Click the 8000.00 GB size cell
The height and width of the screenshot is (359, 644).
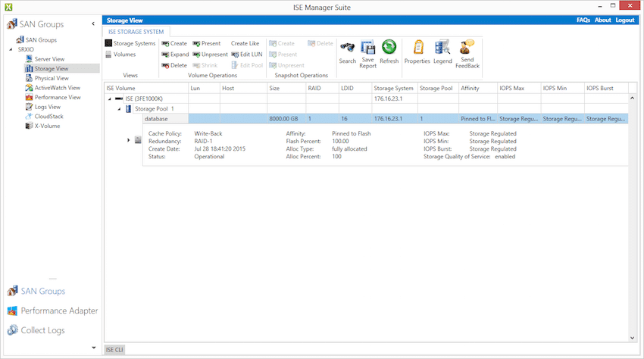point(286,119)
